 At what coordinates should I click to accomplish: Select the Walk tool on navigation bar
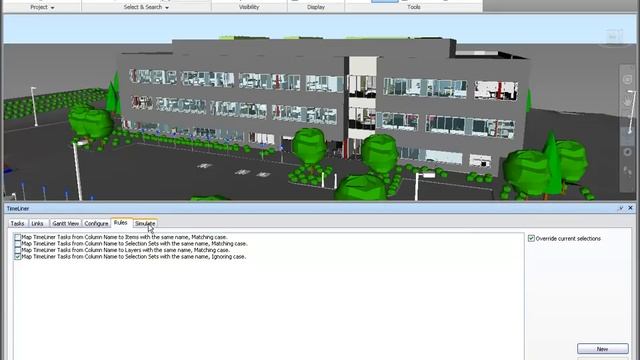628,171
